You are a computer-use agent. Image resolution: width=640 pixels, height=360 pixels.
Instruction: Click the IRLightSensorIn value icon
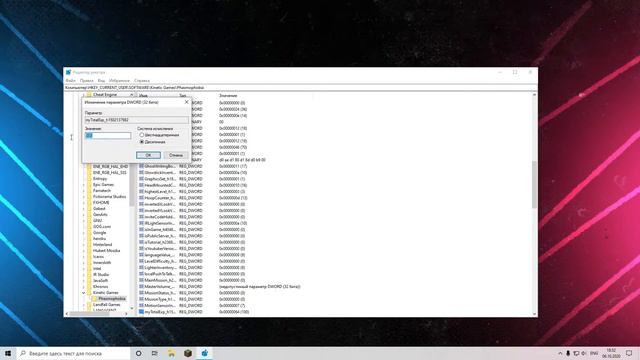click(x=141, y=223)
